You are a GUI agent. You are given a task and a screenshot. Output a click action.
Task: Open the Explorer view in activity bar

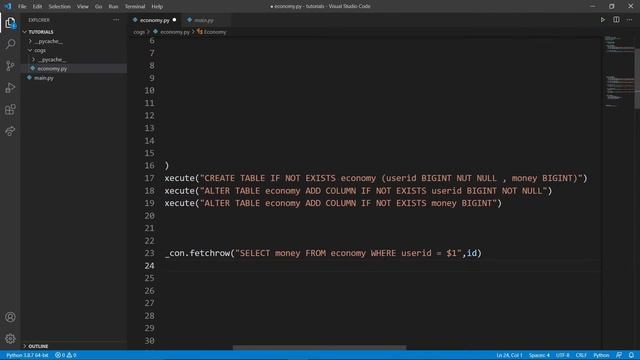(10, 23)
